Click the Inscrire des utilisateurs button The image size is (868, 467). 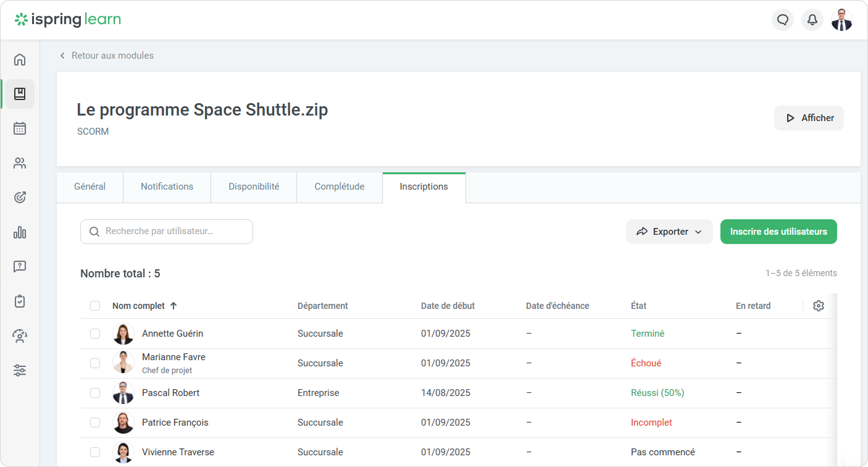pos(778,232)
